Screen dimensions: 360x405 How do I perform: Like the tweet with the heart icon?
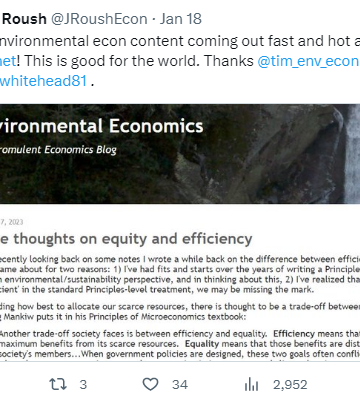coord(150,384)
